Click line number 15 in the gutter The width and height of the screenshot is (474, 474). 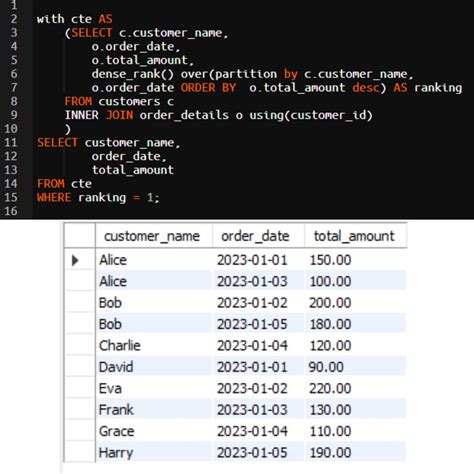click(x=10, y=197)
